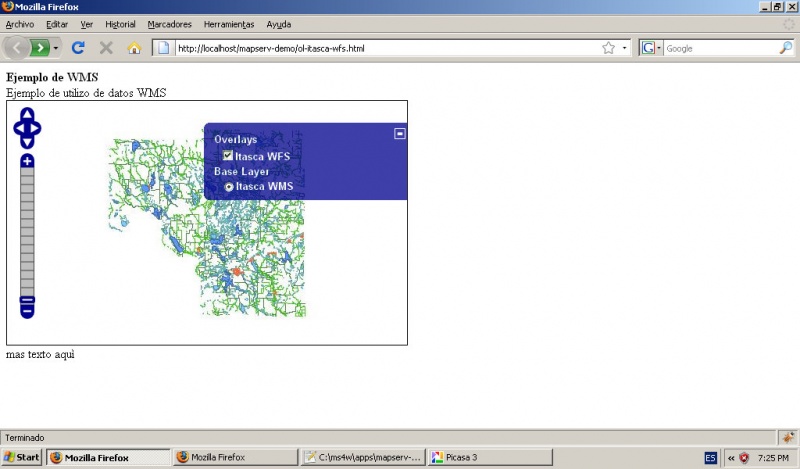800x469 pixels.
Task: Click the Firefox home icon
Action: [134, 47]
